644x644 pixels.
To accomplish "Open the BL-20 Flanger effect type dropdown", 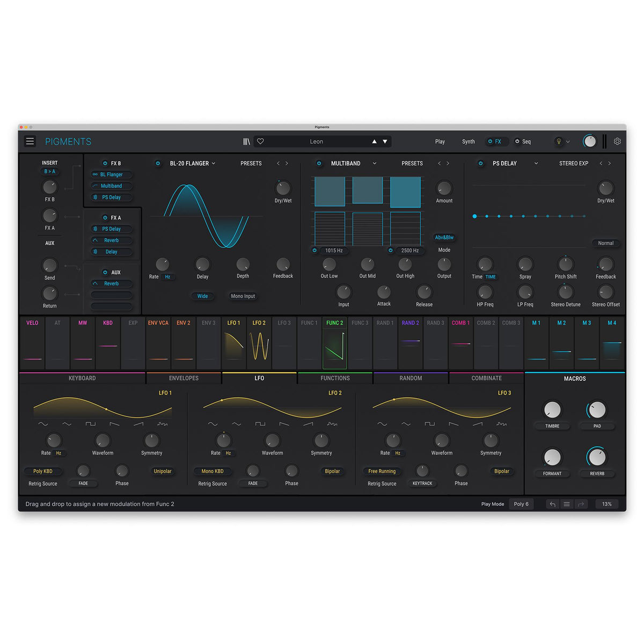I will [193, 163].
